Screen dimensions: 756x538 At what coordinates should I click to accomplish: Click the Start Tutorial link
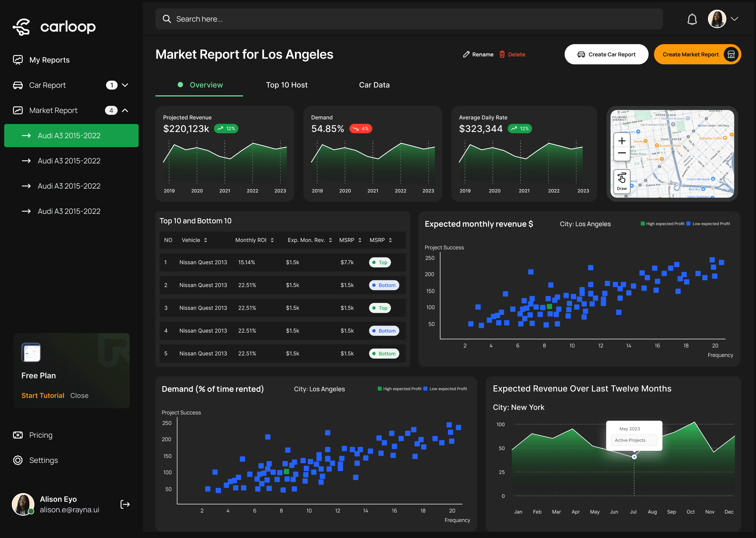[43, 396]
